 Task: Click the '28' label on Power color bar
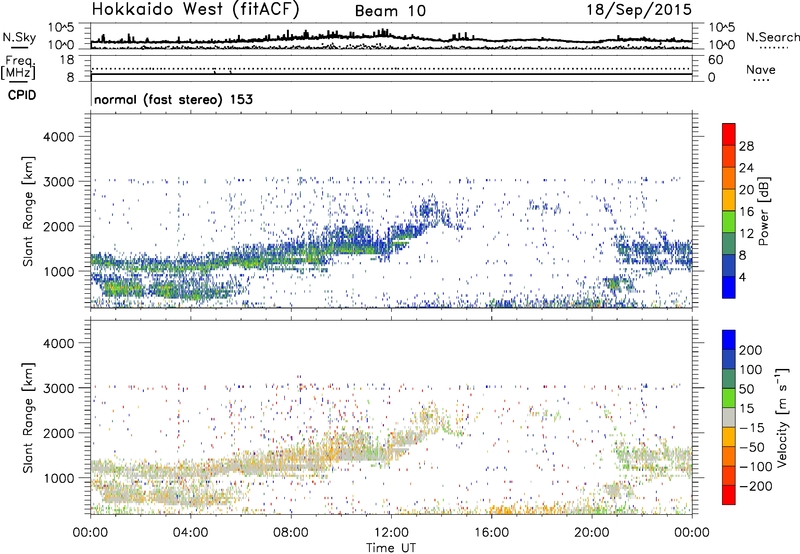(x=746, y=146)
